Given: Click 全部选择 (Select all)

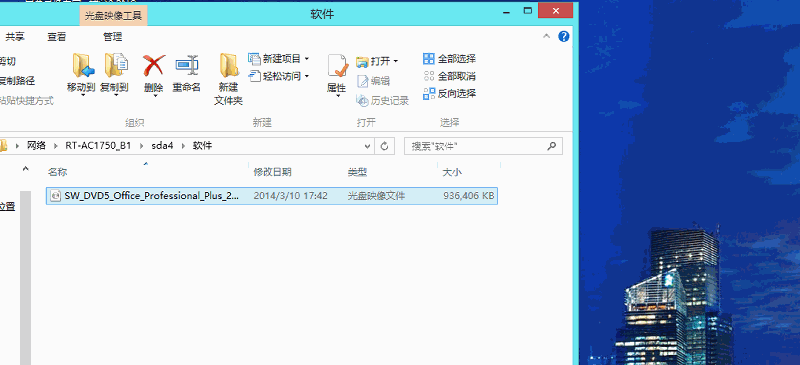Looking at the screenshot, I should 449,59.
